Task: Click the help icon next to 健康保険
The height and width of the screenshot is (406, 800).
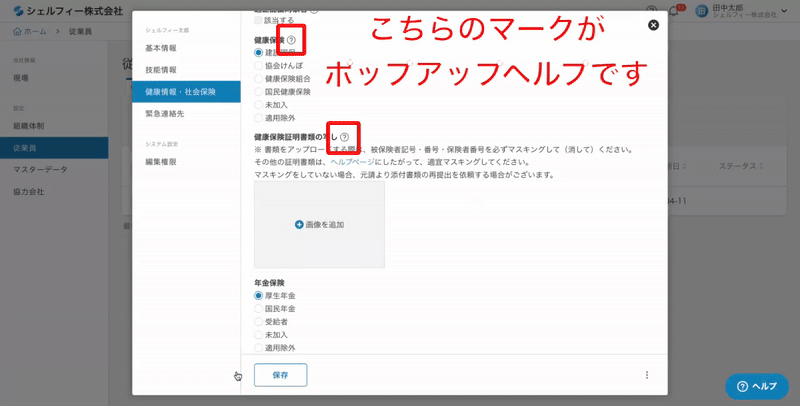Action: (x=291, y=39)
